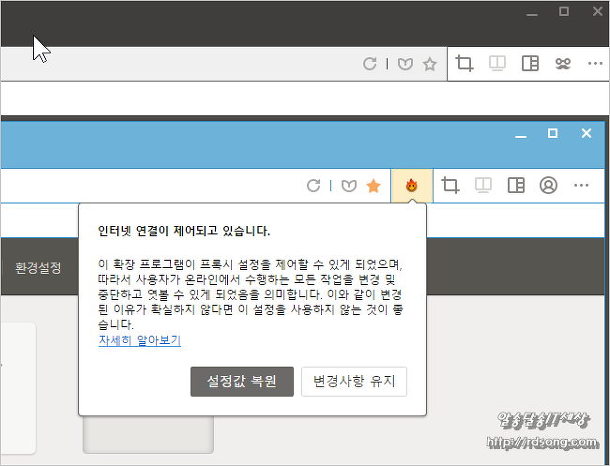Click the front window address bar
The width and height of the screenshot is (610, 466).
[150, 186]
